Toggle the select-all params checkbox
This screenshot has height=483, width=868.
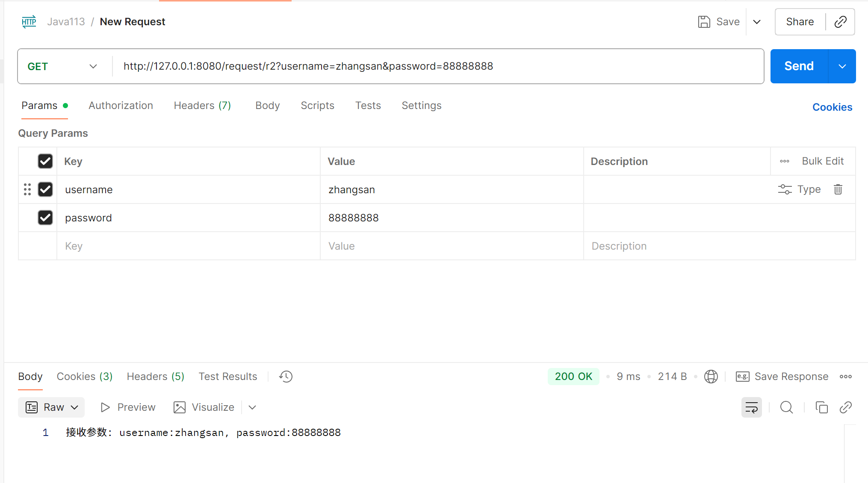pyautogui.click(x=45, y=161)
